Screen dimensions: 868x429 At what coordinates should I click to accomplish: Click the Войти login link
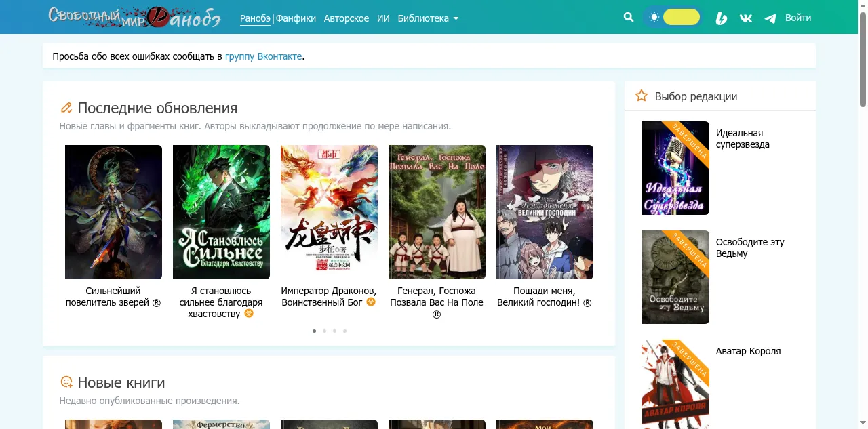(x=798, y=18)
